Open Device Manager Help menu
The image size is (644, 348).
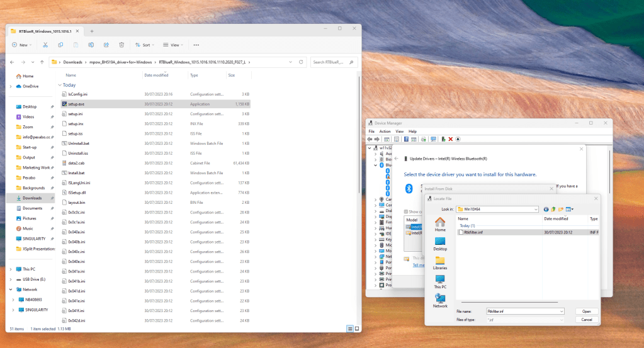point(412,132)
